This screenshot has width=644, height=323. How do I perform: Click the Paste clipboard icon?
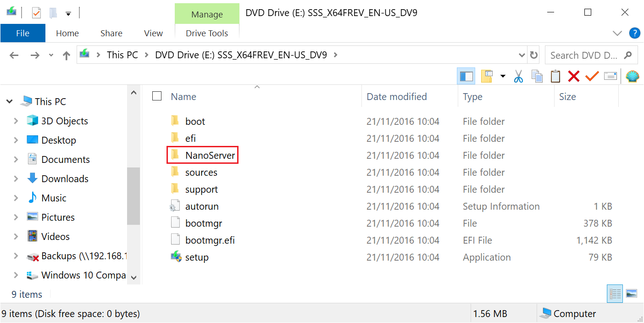(555, 76)
